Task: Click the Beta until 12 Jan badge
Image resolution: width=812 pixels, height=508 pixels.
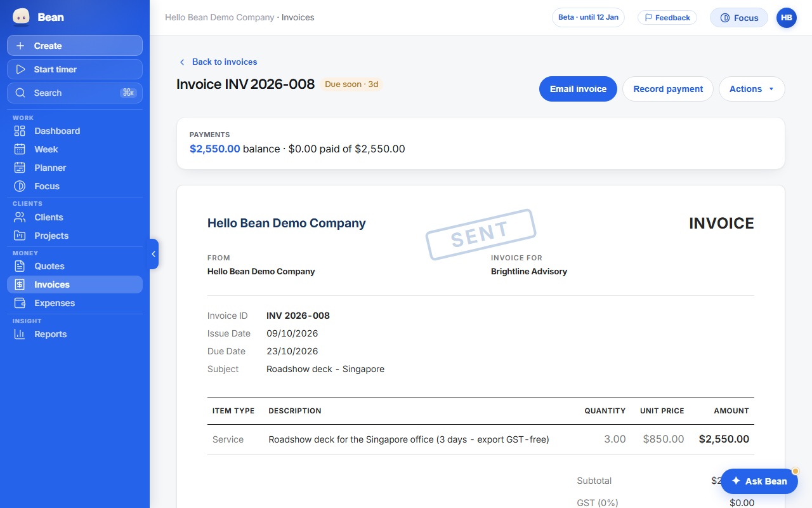Action: (588, 17)
